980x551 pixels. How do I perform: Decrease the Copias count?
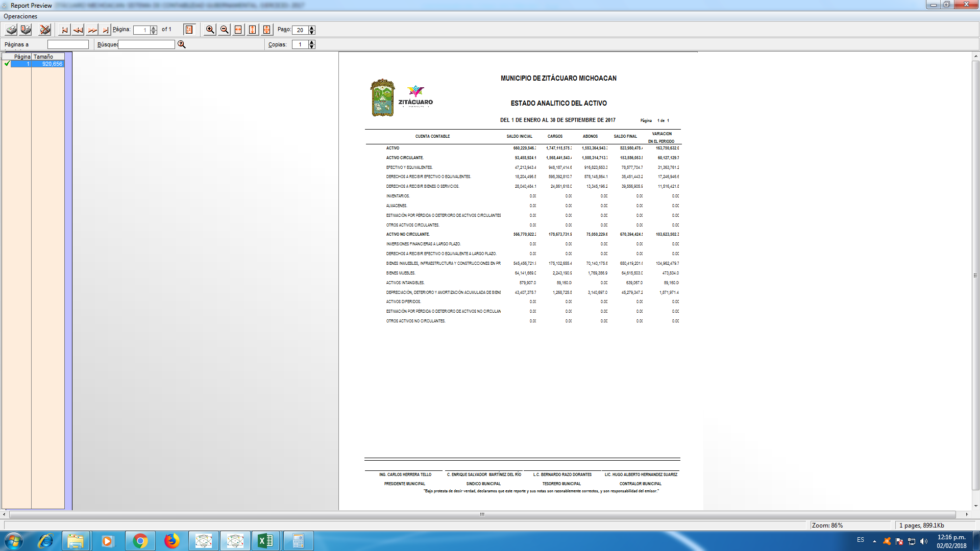point(312,47)
